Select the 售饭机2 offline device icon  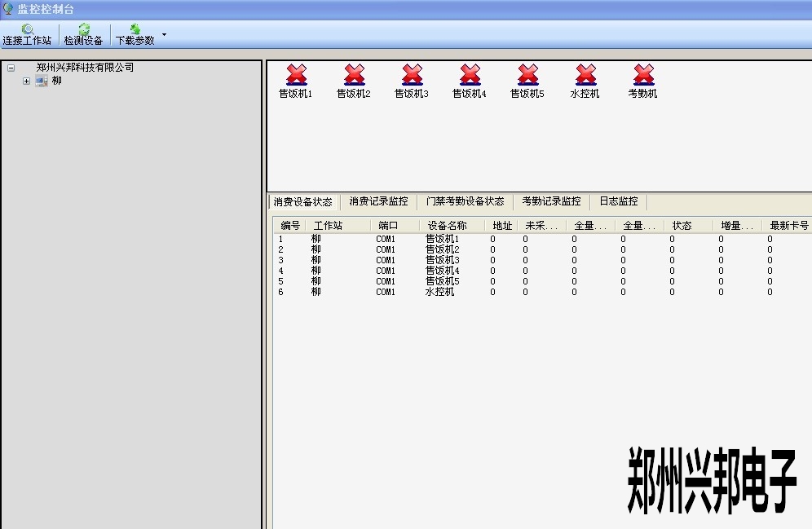(x=354, y=74)
